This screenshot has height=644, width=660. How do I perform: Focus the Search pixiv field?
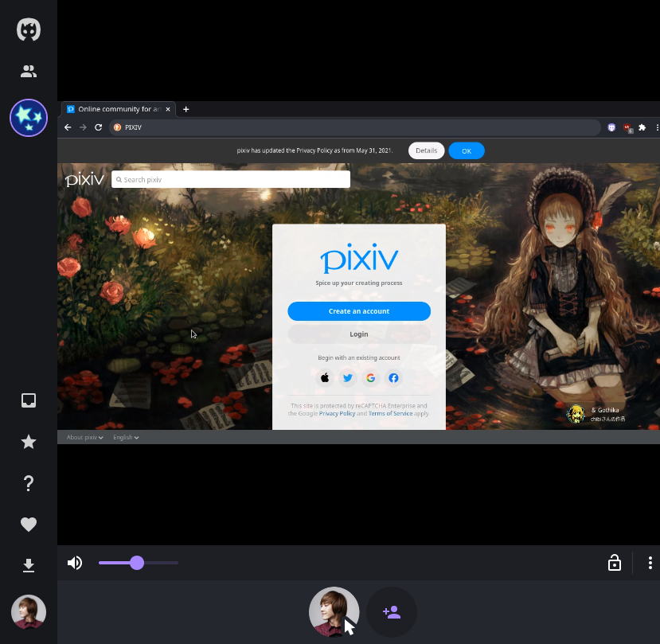point(231,179)
